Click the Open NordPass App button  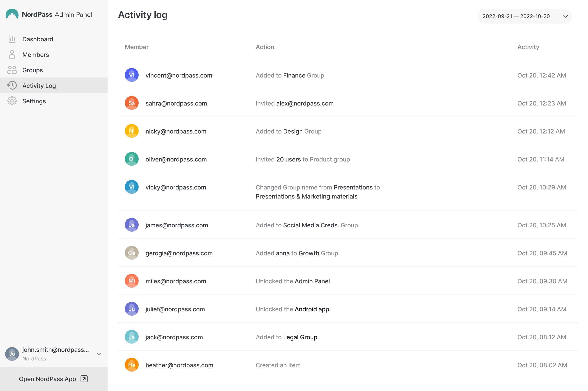[47, 379]
